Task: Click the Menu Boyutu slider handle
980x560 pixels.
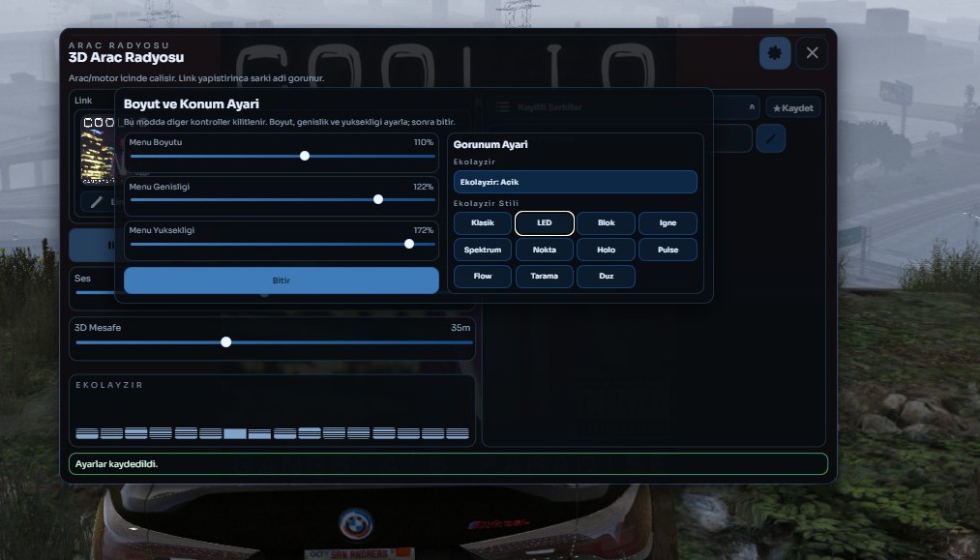Action: 305,156
